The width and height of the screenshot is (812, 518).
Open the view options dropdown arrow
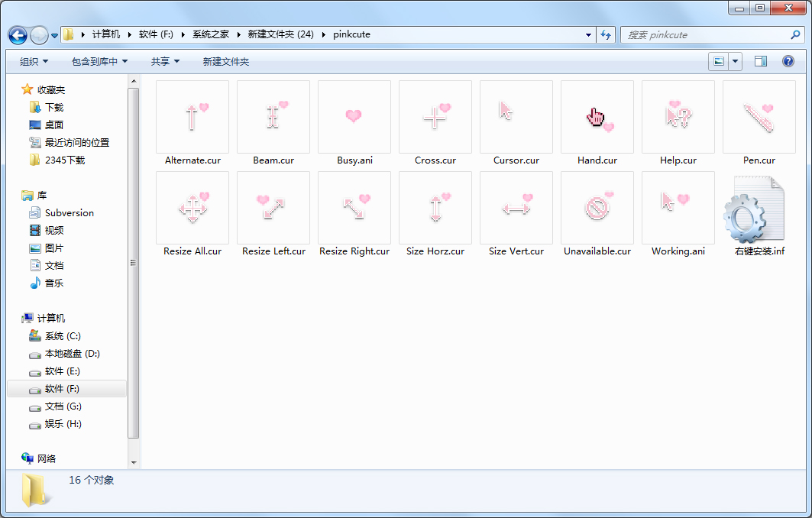click(x=736, y=61)
